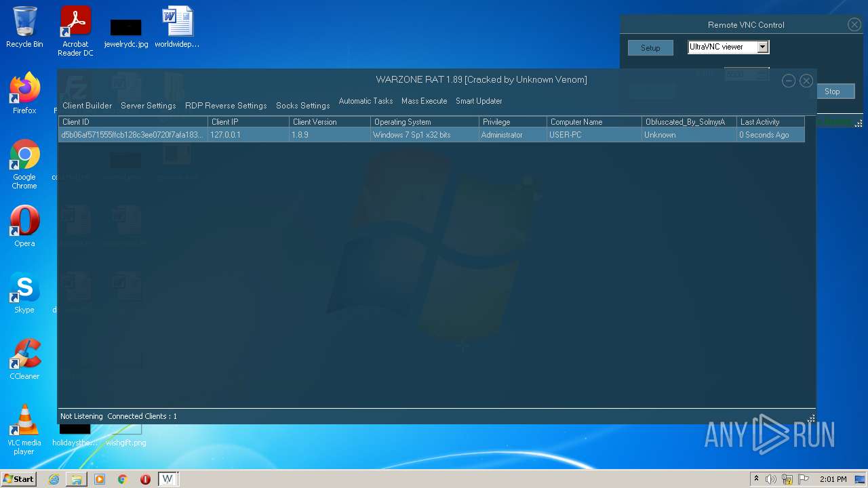Sort by Client ID column header
Viewport: 868px width, 488px height.
[x=134, y=122]
